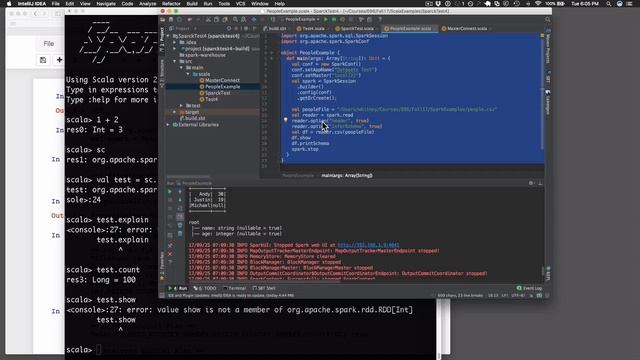Screen dimensions: 640x360
Task: Expand External Libraries node
Action: pos(169,124)
